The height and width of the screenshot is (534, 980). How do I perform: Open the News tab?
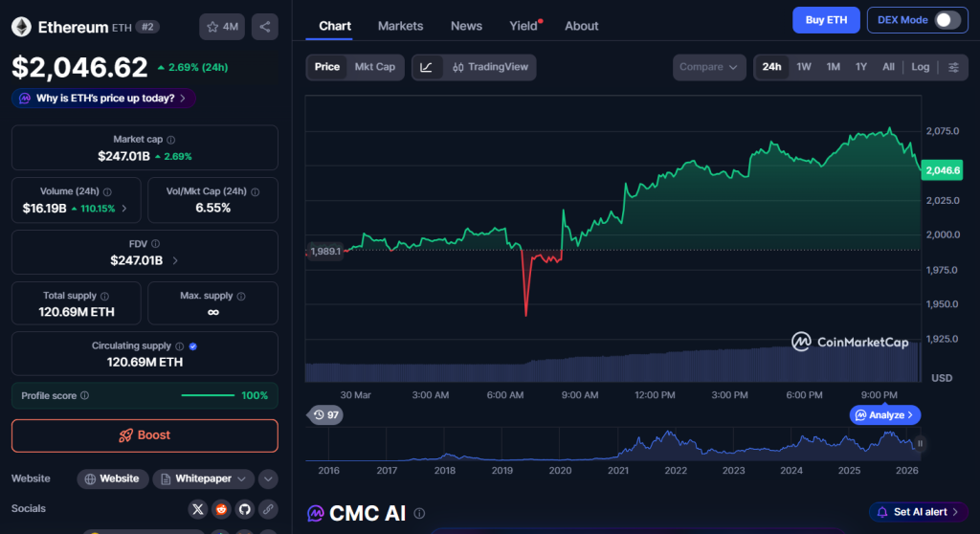[466, 26]
